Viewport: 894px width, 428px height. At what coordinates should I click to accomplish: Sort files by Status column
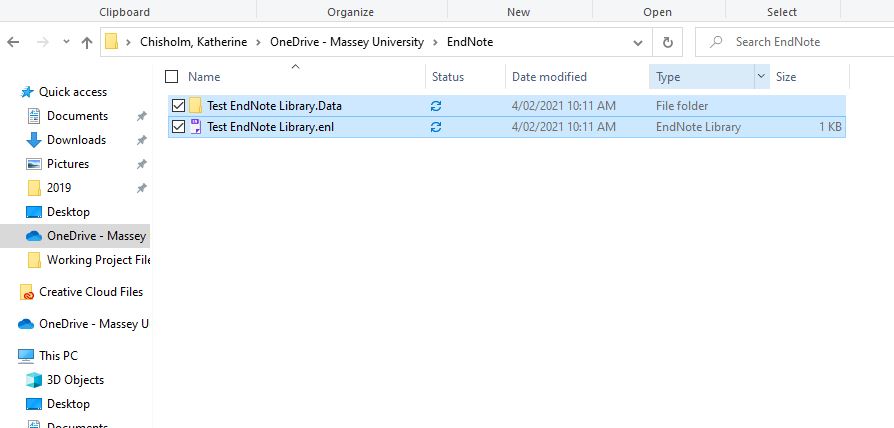click(448, 77)
